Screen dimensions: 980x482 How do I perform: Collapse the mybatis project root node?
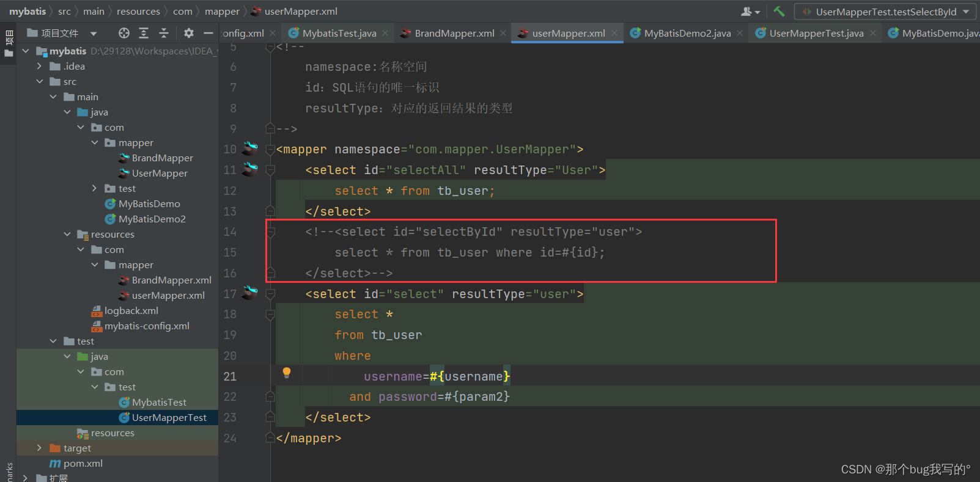pyautogui.click(x=26, y=51)
